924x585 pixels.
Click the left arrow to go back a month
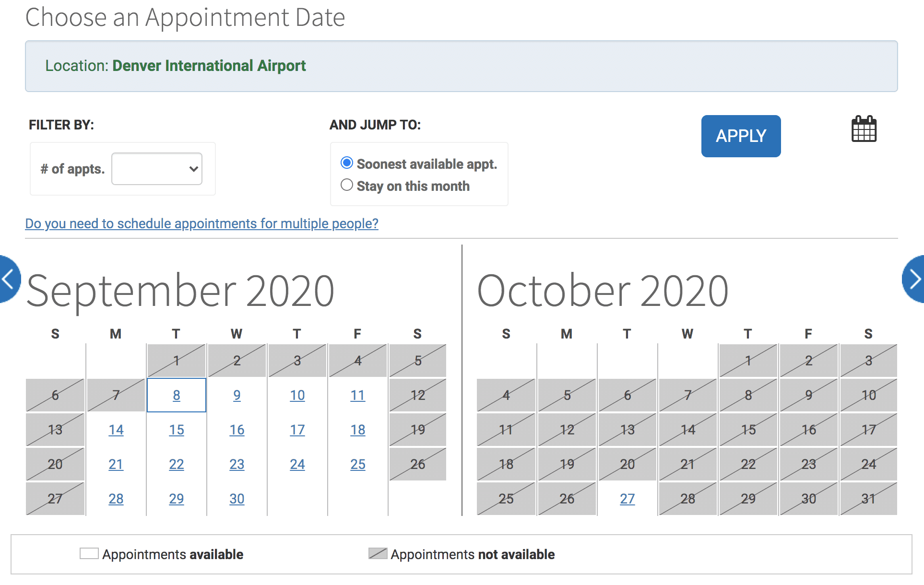coord(7,280)
